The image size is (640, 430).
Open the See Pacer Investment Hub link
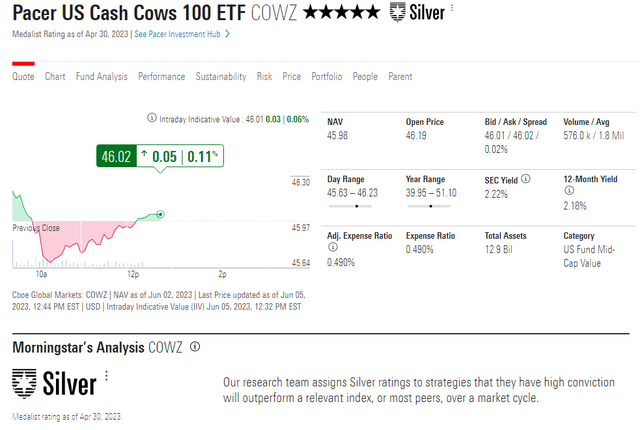177,34
